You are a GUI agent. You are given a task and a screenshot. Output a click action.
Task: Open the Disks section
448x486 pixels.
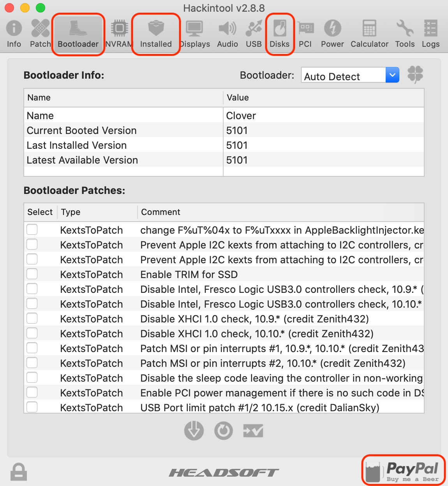[x=280, y=34]
